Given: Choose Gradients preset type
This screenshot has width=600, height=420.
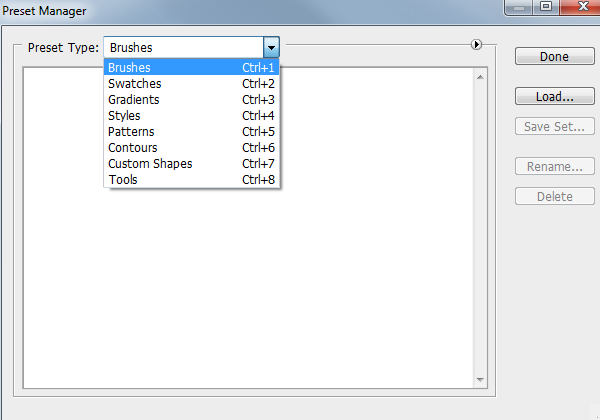Looking at the screenshot, I should (191, 99).
